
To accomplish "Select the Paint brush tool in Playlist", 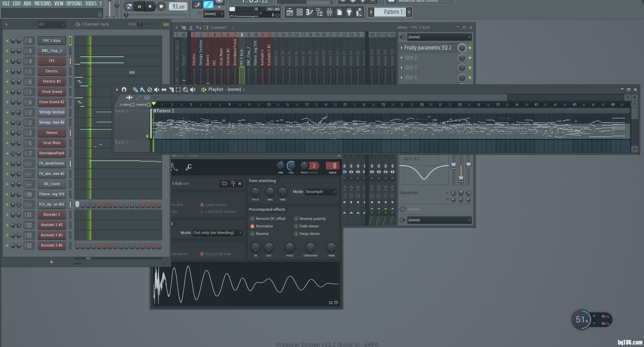I will 142,89.
